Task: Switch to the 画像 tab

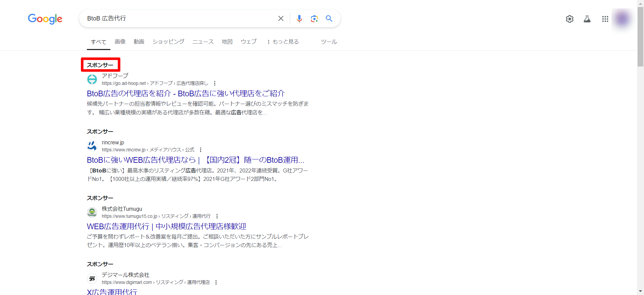Action: pos(120,42)
